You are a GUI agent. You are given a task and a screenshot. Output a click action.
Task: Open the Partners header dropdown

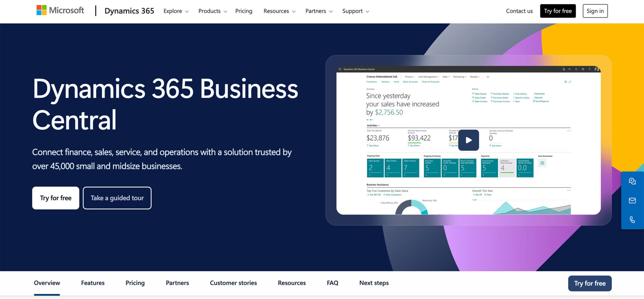319,11
